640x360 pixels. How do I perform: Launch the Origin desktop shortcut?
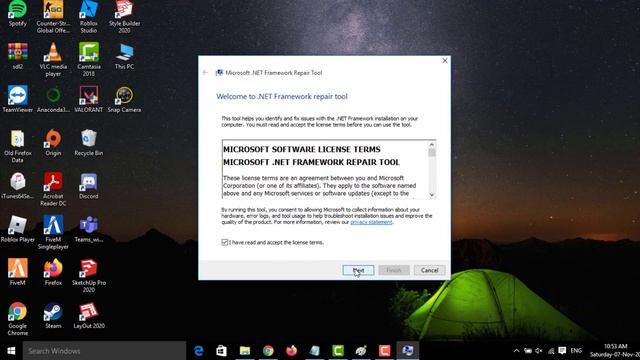click(53, 142)
